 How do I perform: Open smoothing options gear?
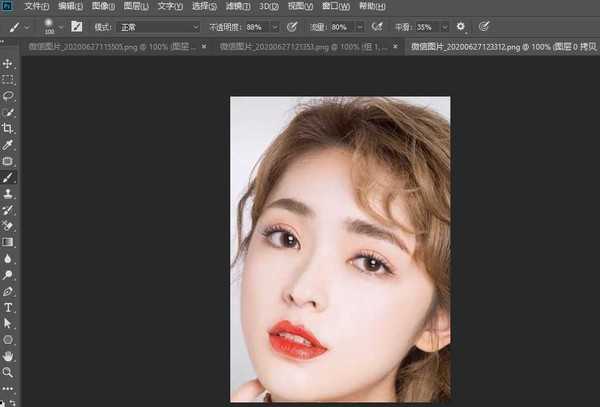point(460,26)
